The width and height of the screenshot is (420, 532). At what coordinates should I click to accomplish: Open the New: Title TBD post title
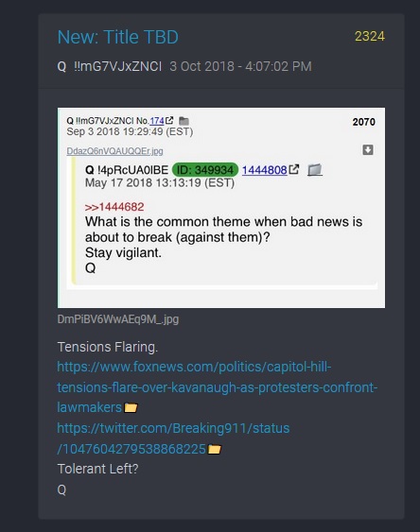(x=118, y=37)
